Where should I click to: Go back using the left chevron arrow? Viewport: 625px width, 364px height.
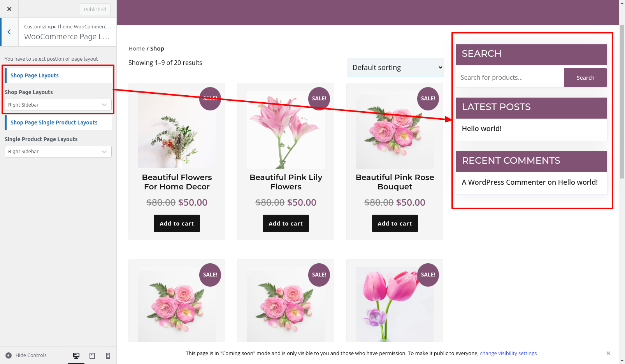click(9, 32)
